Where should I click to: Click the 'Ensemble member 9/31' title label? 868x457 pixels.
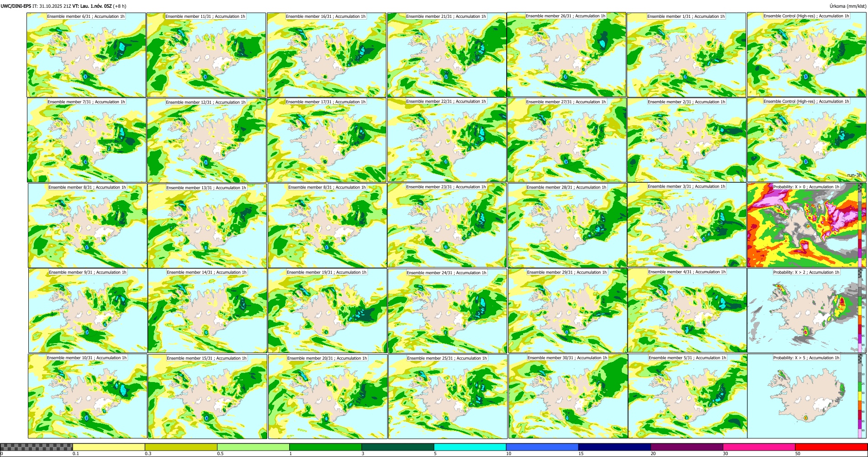click(88, 272)
